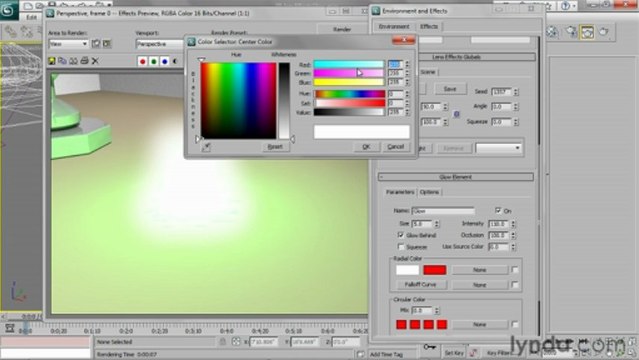Image resolution: width=639 pixels, height=360 pixels.
Task: Click Save button in Lens Effects Globals
Action: [x=450, y=89]
